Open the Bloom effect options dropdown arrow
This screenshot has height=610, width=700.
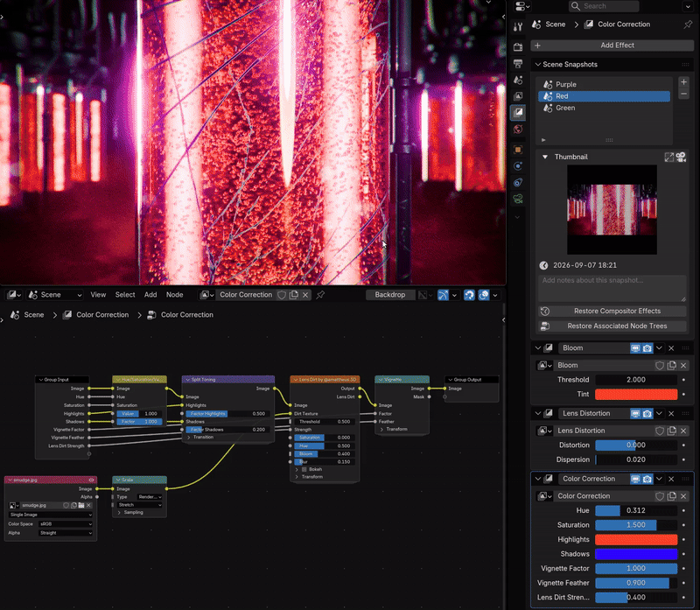tap(659, 347)
